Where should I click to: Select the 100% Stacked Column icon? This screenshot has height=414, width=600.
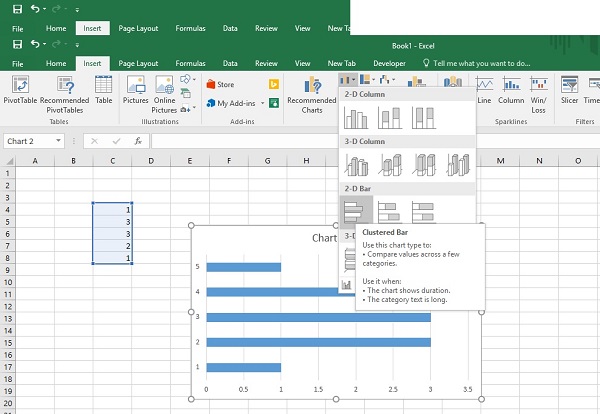point(424,117)
